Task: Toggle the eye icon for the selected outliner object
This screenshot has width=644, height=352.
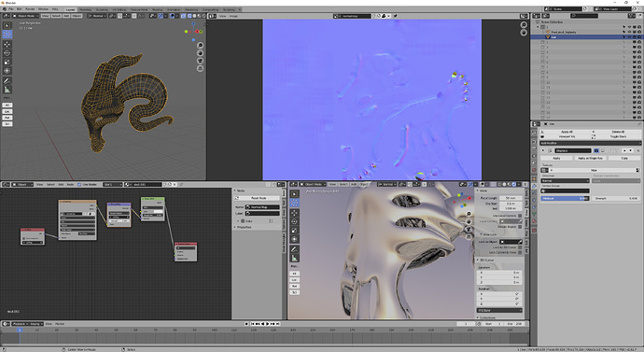Action: [630, 37]
